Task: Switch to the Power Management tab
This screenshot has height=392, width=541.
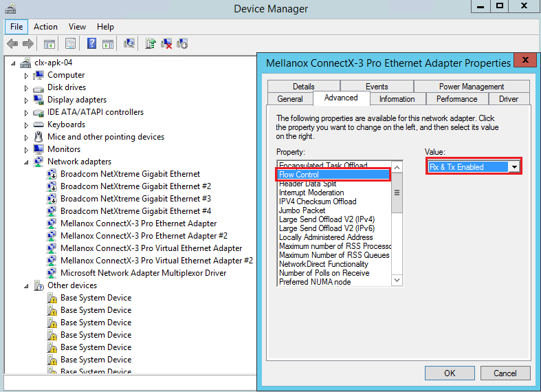Action: [471, 87]
